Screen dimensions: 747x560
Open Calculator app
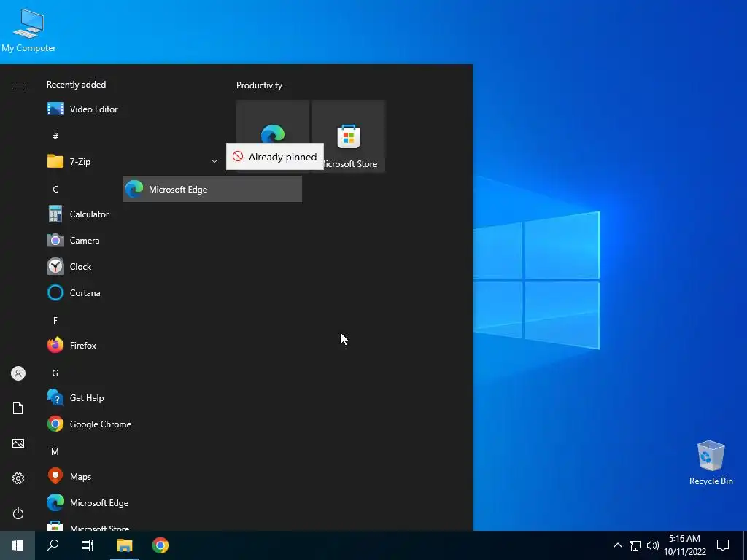tap(133, 214)
